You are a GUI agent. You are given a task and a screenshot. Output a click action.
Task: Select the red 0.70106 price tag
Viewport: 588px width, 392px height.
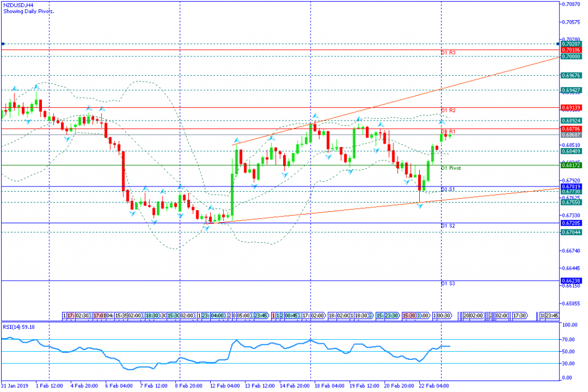571,50
